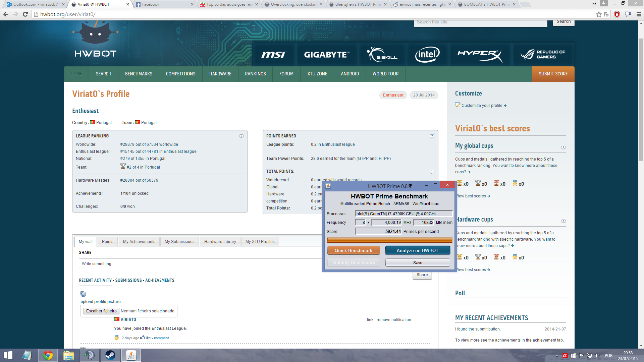The height and width of the screenshot is (362, 644).
Task: Click the Total Points help bubble icon
Action: (432, 172)
